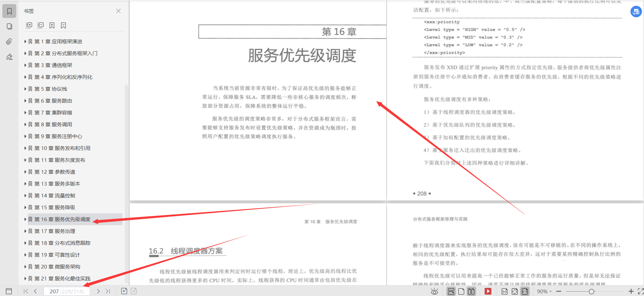The height and width of the screenshot is (296, 644).
Task: Open the page thumbnails panel icon
Action: pos(9,26)
